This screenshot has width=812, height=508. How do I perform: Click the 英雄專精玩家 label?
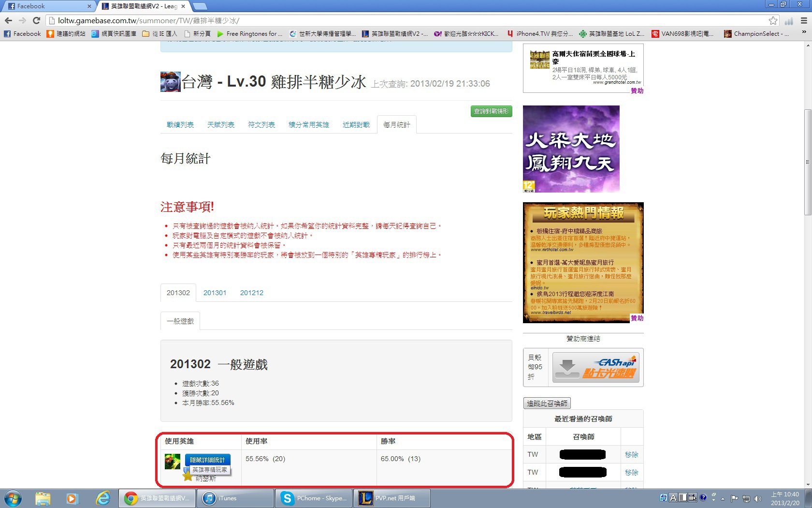210,470
